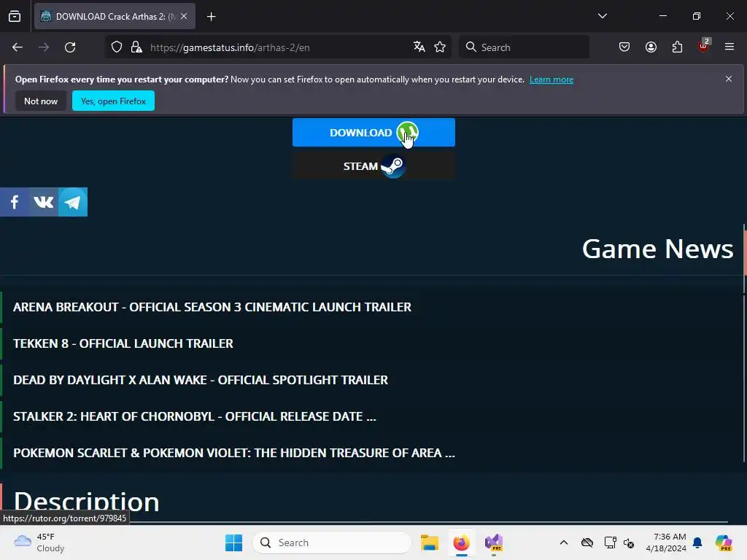View site security padlock info
Viewport: 747px width, 560px height.
[136, 47]
